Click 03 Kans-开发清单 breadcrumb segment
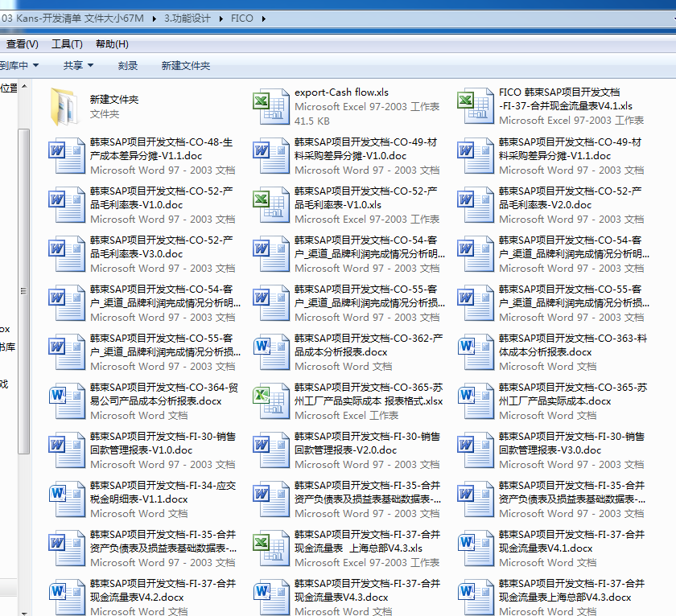676x616 pixels. (72, 18)
